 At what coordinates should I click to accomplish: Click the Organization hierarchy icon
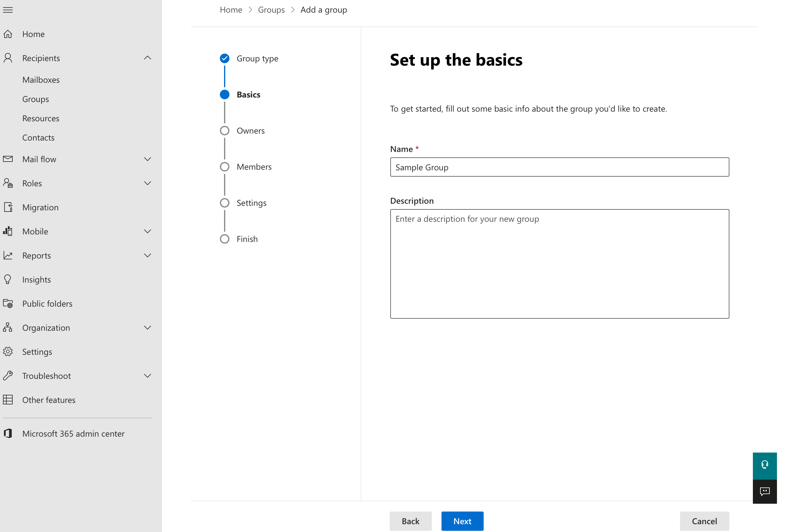(x=8, y=327)
